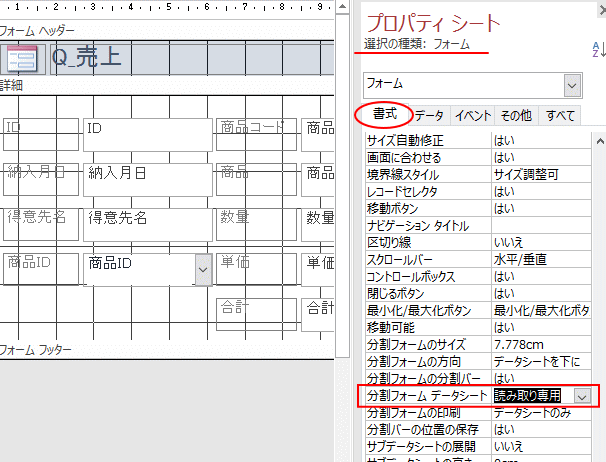Close the property sheet panel
The width and height of the screenshot is (606, 462).
[x=602, y=10]
